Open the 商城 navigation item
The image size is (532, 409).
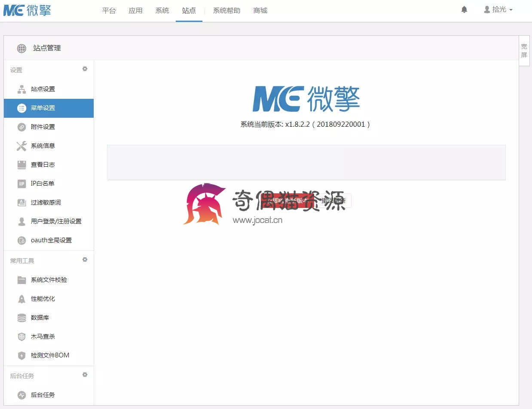click(x=260, y=11)
